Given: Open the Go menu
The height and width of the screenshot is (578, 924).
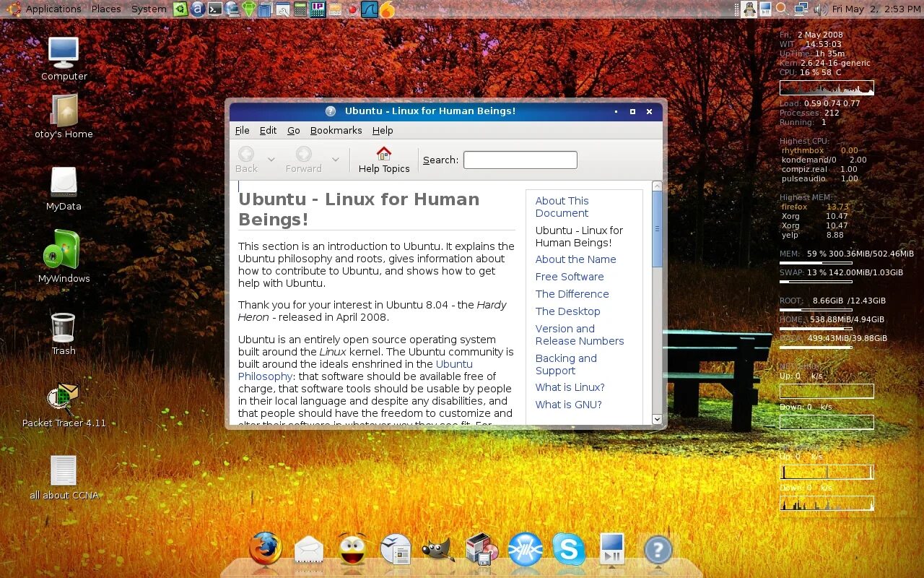Looking at the screenshot, I should (x=294, y=130).
